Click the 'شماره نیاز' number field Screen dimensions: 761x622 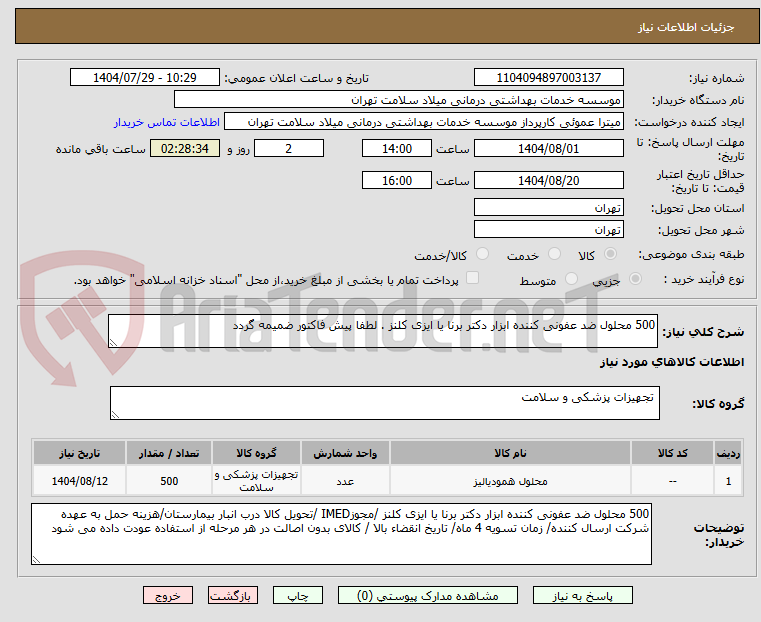pyautogui.click(x=548, y=78)
